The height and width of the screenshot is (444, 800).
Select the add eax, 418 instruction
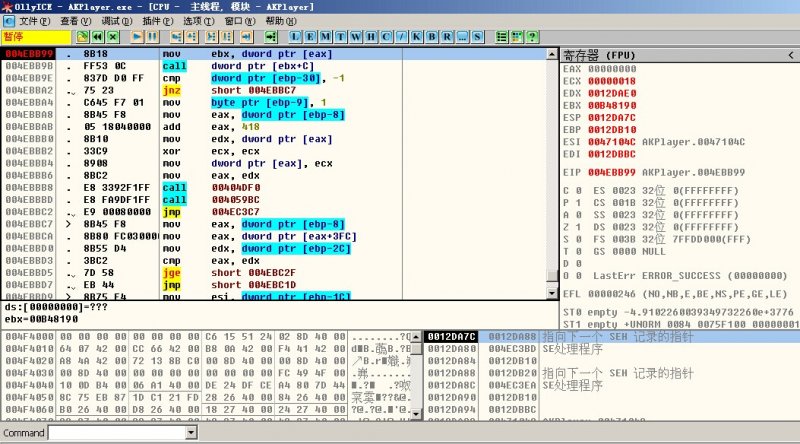click(273, 127)
